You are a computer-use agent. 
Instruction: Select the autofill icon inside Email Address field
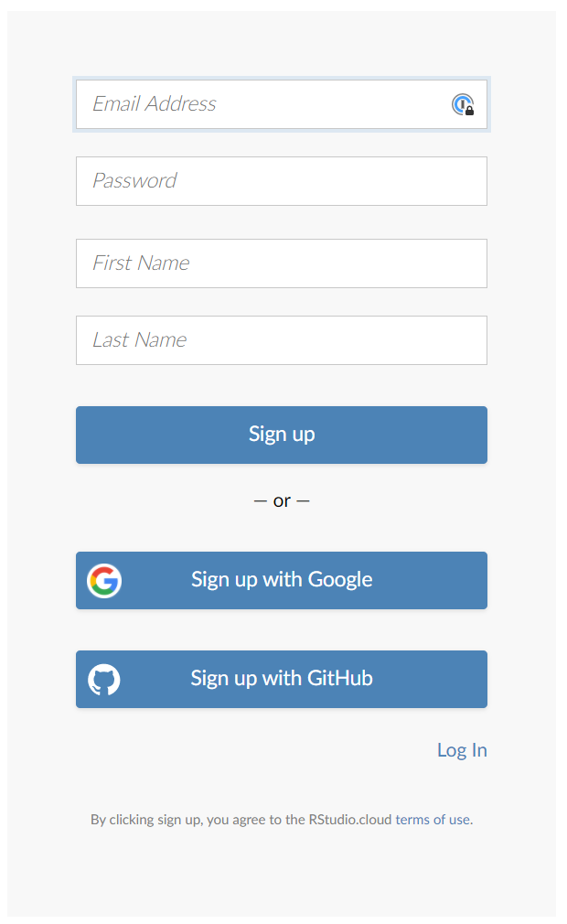click(462, 104)
